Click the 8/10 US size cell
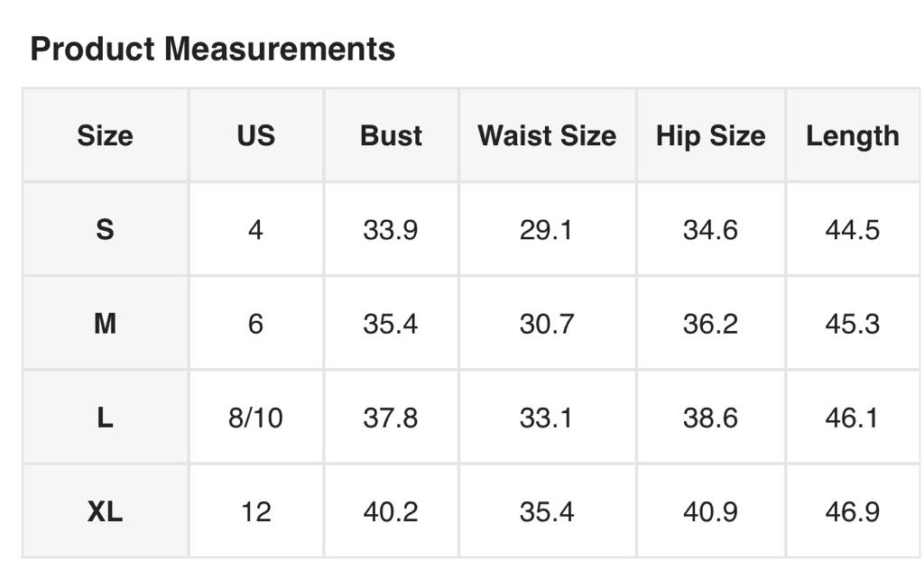The image size is (924, 579). [x=255, y=418]
